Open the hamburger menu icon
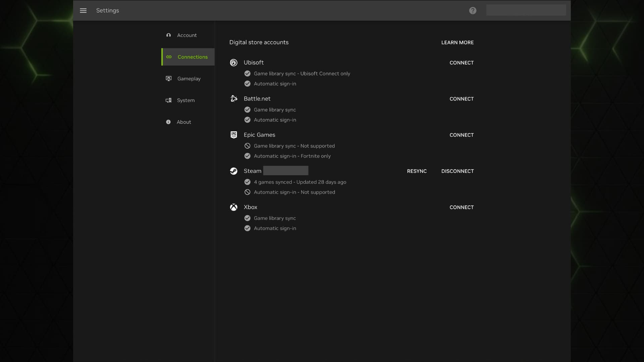The height and width of the screenshot is (362, 644). click(x=83, y=10)
